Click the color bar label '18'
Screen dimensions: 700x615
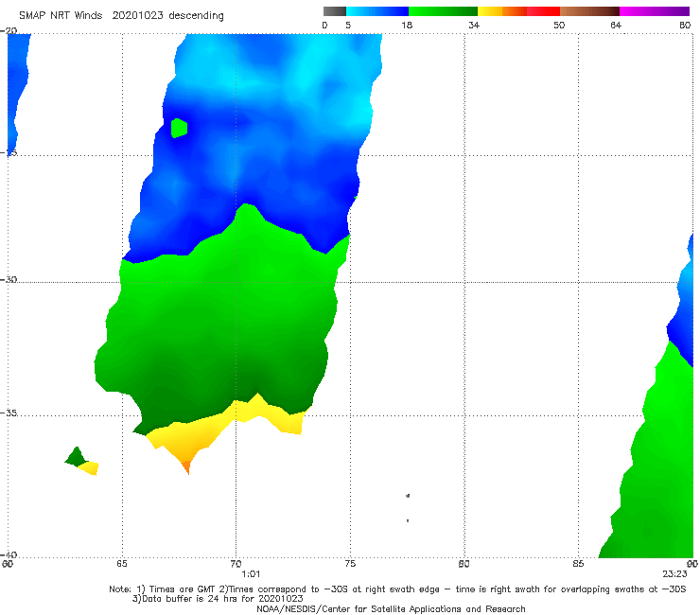(x=407, y=25)
